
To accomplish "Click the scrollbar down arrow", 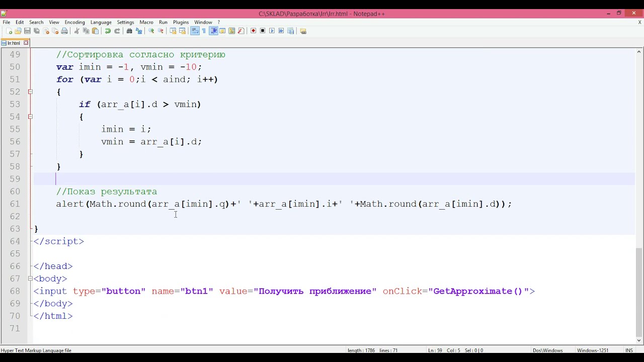I will click(639, 340).
